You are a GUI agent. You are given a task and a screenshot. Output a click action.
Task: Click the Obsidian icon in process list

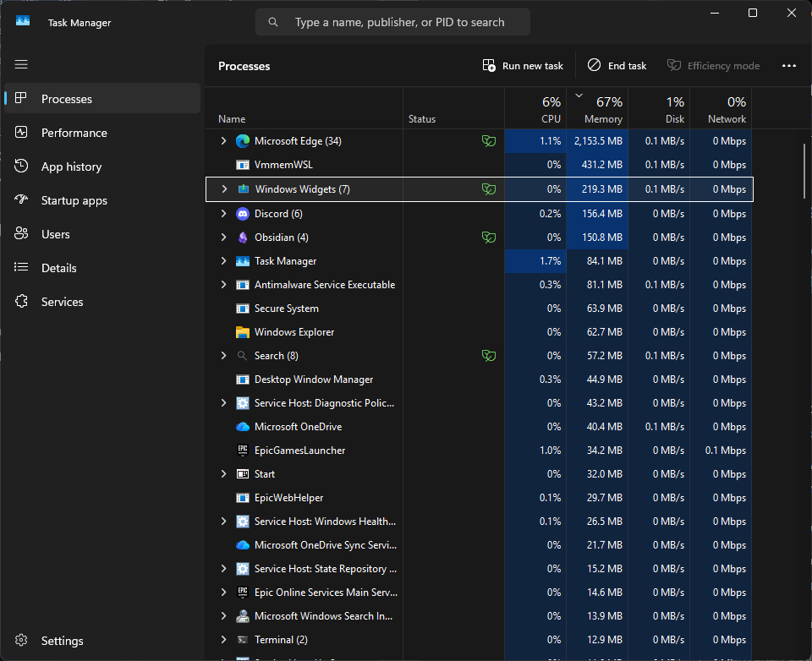tap(243, 238)
